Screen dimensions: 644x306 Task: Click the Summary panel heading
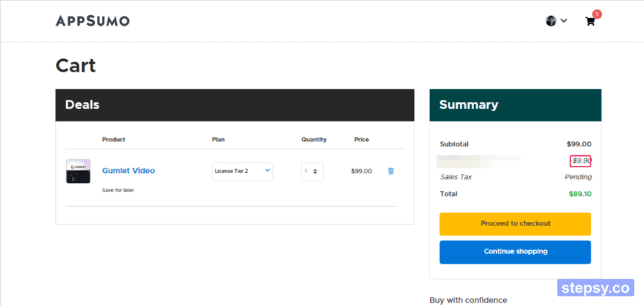pos(469,104)
